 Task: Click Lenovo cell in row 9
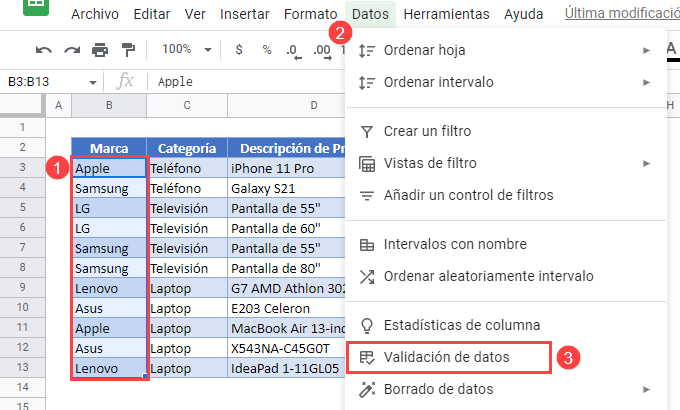(109, 288)
